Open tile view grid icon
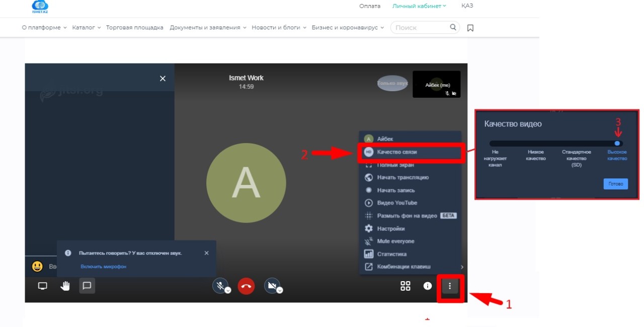The image size is (644, 327). click(405, 286)
